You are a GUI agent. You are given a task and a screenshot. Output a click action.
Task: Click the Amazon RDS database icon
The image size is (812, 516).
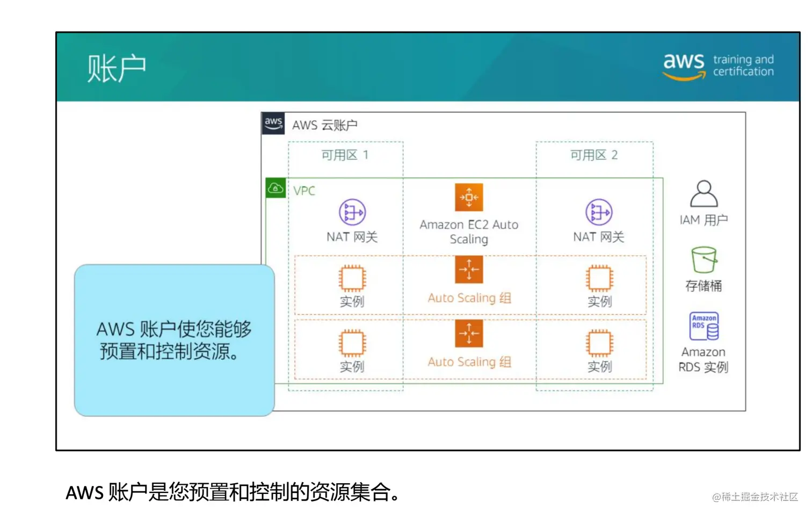[x=704, y=326]
